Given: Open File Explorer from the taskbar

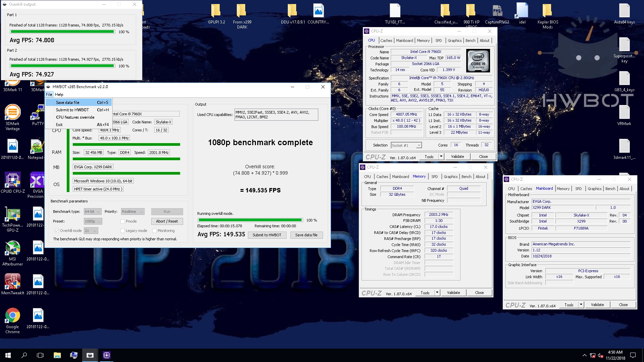Looking at the screenshot, I should click(57, 355).
